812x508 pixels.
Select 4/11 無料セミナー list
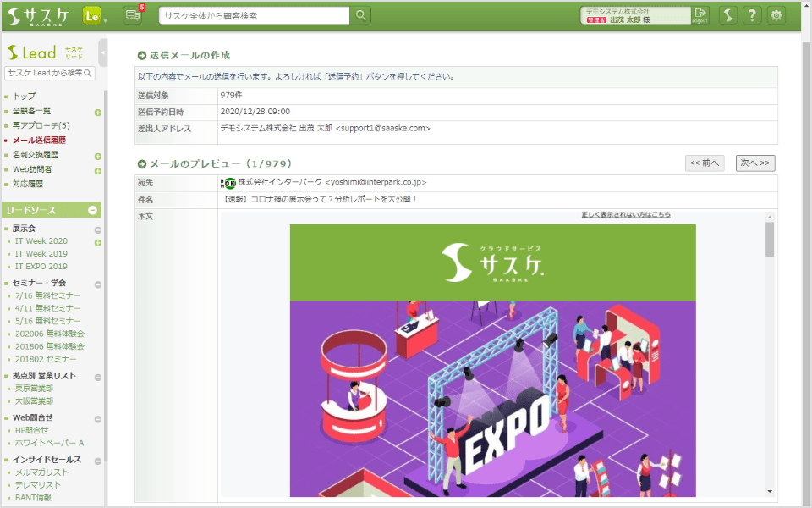coord(47,308)
